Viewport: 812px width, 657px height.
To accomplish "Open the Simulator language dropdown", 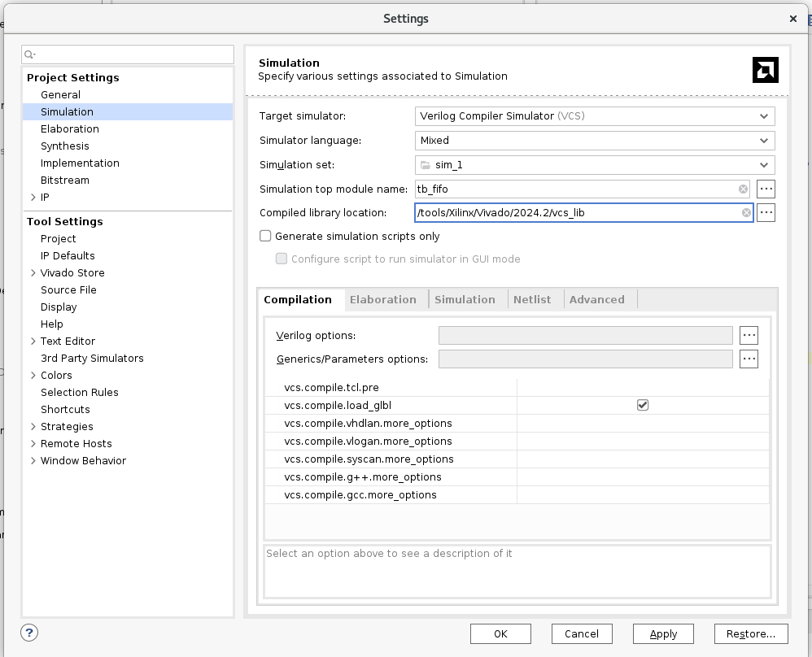I will (594, 141).
